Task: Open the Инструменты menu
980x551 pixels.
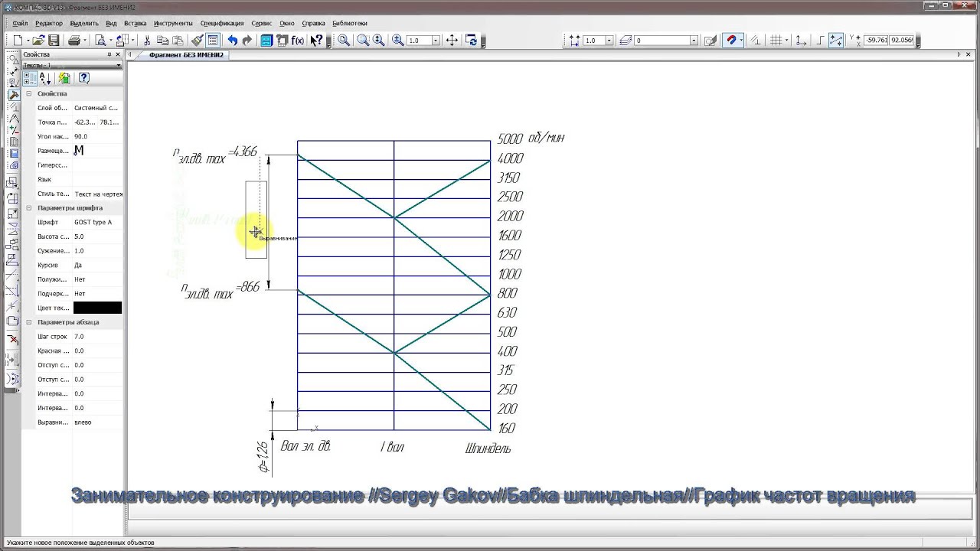Action: coord(173,24)
